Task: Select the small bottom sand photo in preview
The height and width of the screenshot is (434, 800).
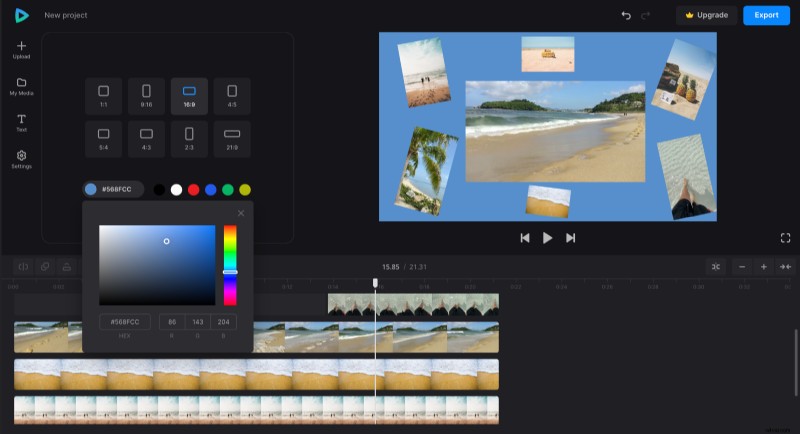Action: pos(548,201)
